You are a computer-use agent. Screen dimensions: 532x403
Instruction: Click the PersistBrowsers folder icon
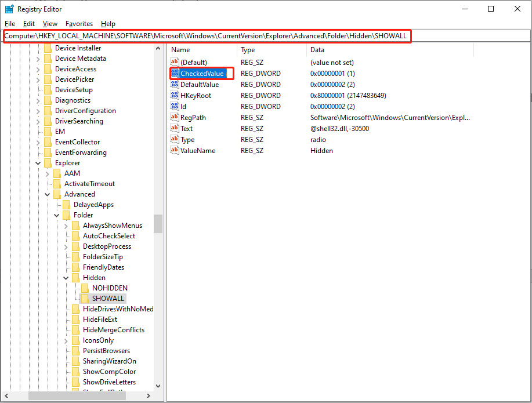[75, 351]
